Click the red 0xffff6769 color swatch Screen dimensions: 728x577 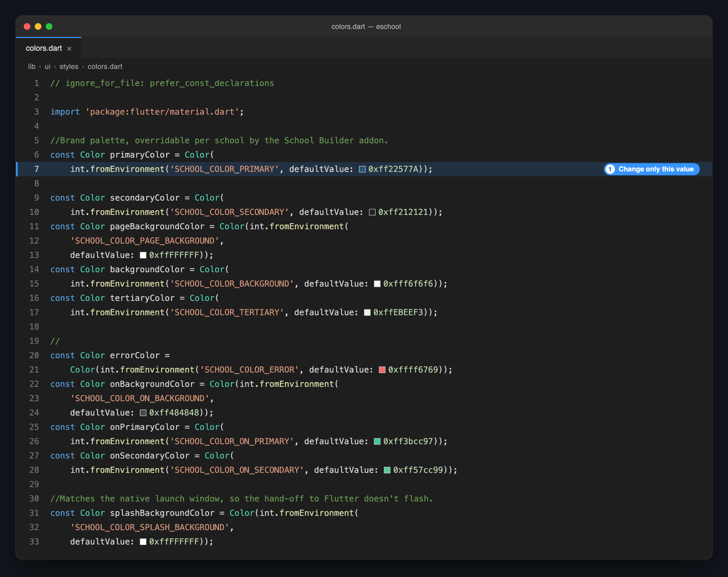[382, 370]
